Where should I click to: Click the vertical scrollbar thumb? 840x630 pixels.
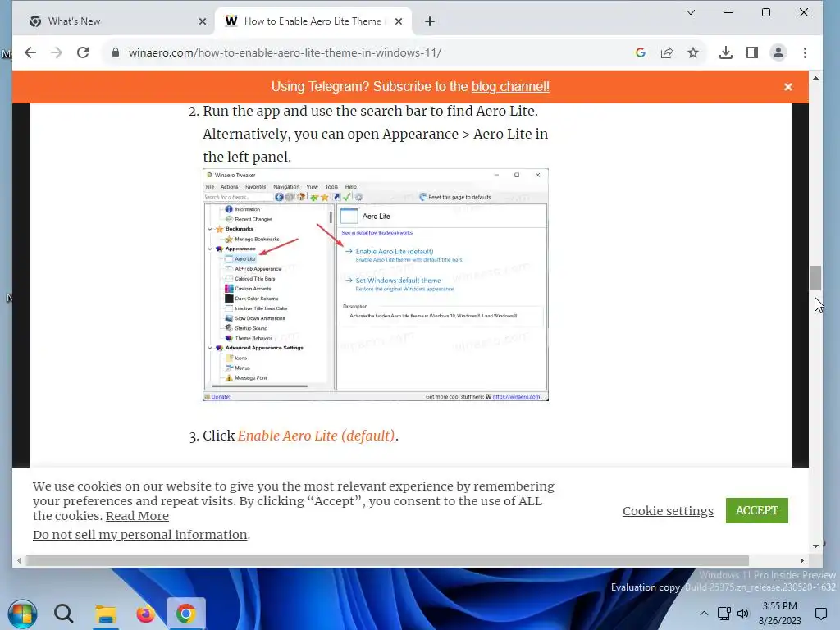click(815, 277)
